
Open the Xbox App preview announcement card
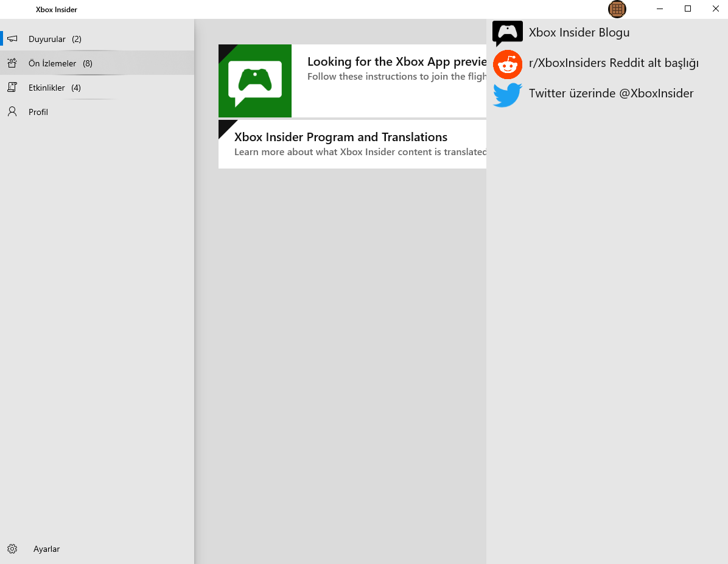point(352,81)
